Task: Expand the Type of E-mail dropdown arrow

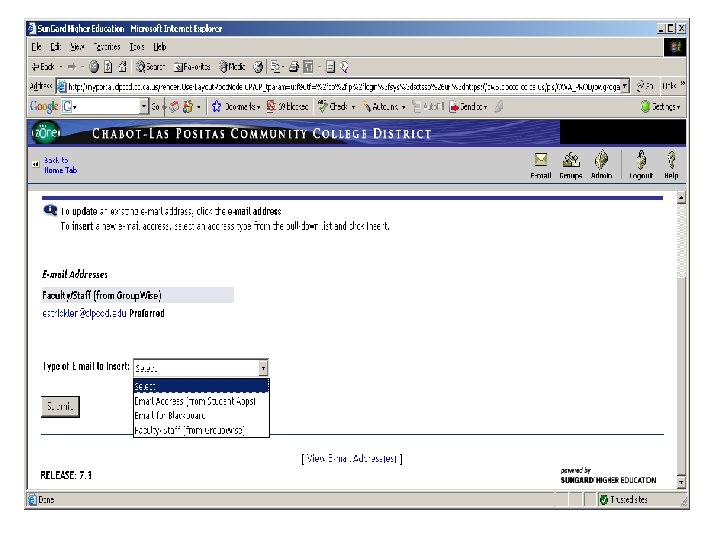Action: (263, 368)
